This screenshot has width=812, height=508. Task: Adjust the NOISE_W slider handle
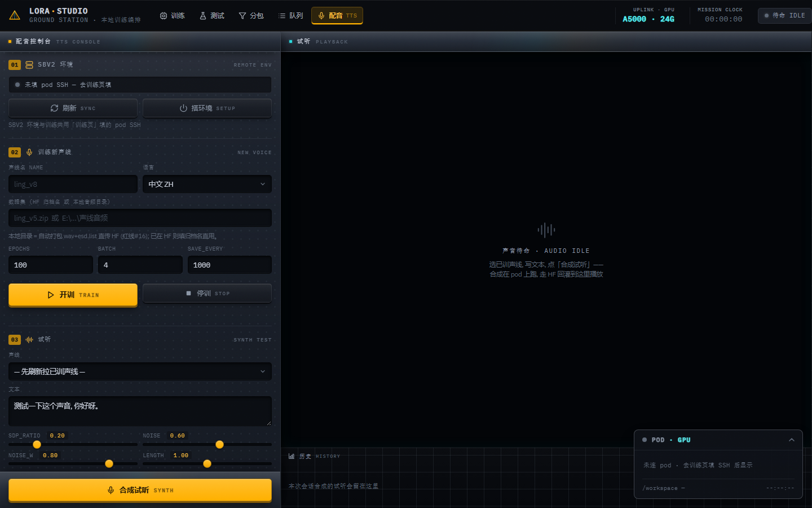(x=109, y=464)
